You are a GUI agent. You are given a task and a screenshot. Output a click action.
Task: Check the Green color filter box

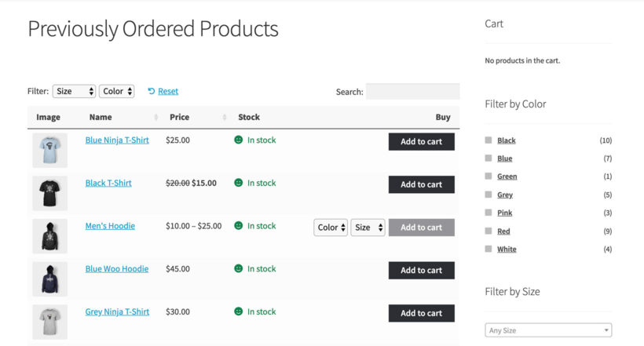(x=488, y=176)
